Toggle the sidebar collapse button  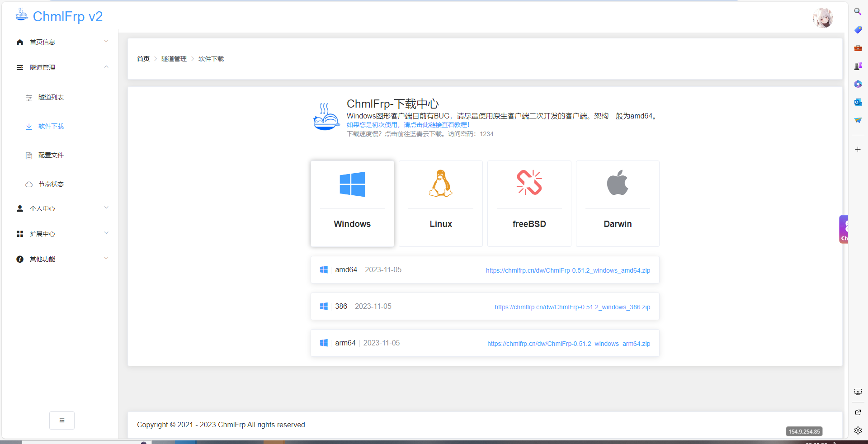tap(62, 420)
